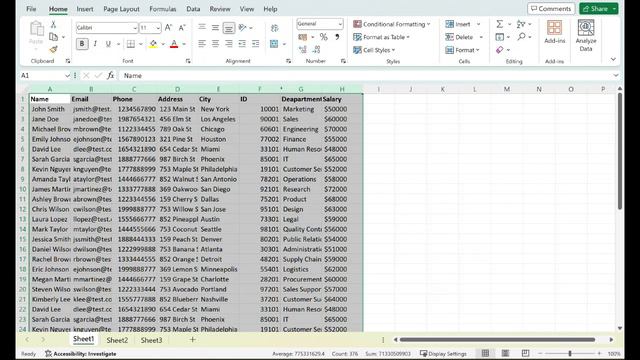The height and width of the screenshot is (360, 640).
Task: Select the Format Painter brush
Action: click(53, 50)
